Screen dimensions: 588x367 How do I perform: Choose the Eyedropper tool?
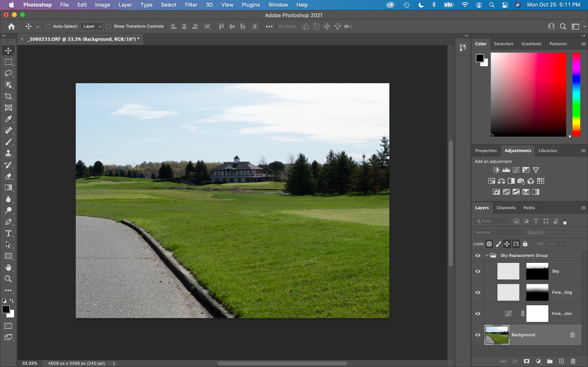pos(8,119)
